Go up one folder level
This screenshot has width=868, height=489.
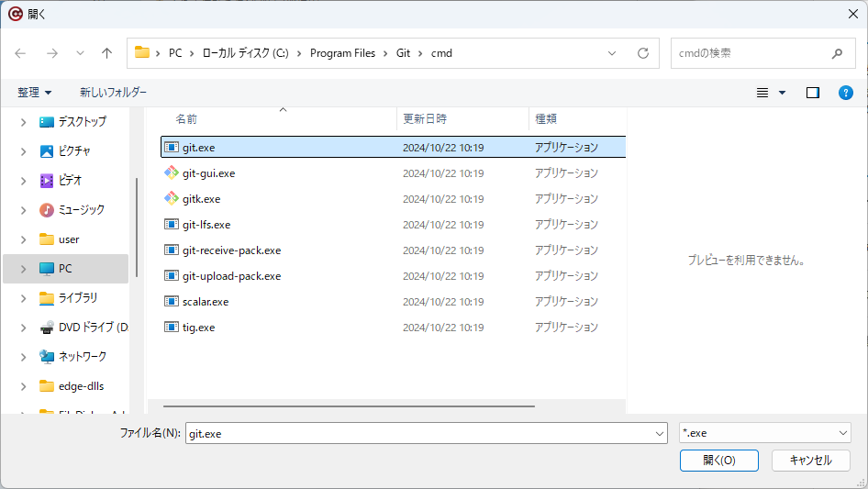pos(106,53)
